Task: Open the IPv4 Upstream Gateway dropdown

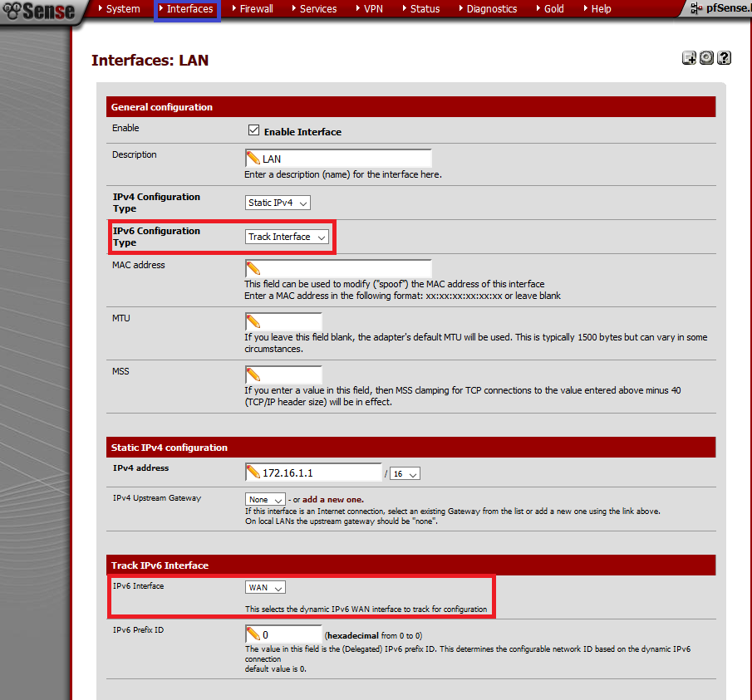Action: [x=265, y=499]
